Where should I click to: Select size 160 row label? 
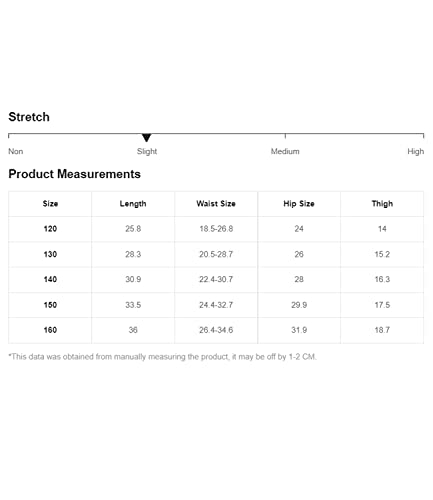pyautogui.click(x=50, y=330)
